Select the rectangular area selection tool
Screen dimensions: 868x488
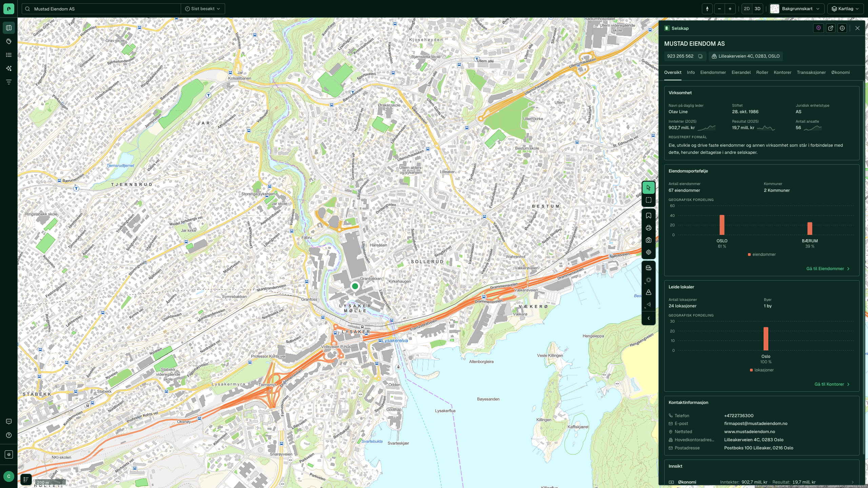[649, 200]
